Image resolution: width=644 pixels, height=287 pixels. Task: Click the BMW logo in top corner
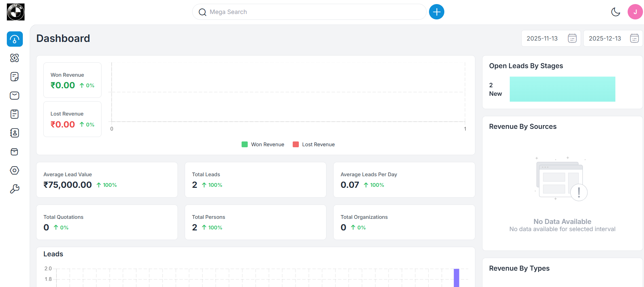coord(16,12)
